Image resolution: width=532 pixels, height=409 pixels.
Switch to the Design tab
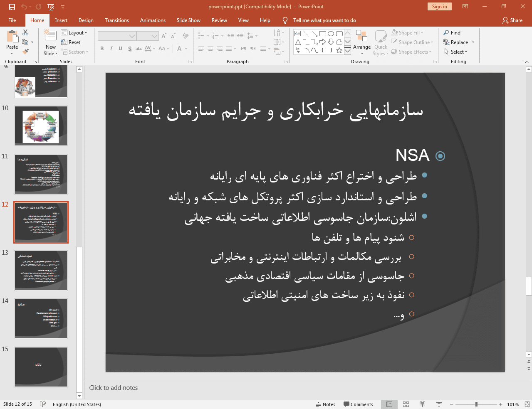86,20
